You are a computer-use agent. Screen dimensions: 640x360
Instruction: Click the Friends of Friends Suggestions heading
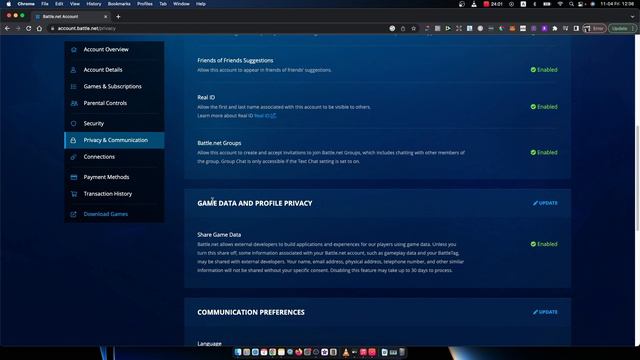235,60
